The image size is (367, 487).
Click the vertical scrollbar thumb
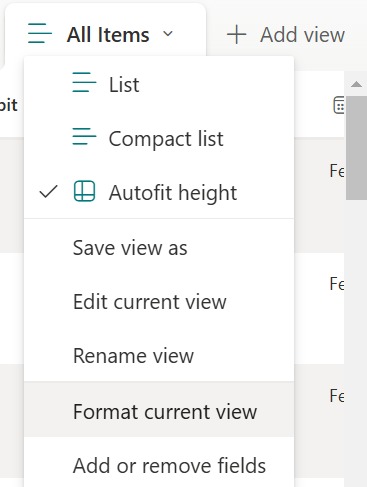coord(356,148)
